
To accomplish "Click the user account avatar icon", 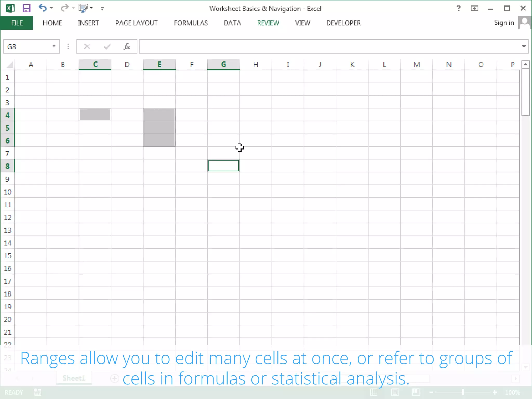I will click(x=524, y=23).
